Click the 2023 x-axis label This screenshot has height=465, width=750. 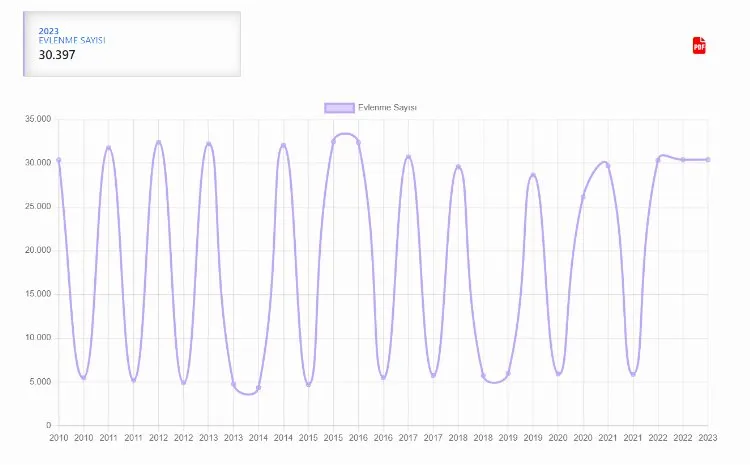point(708,438)
